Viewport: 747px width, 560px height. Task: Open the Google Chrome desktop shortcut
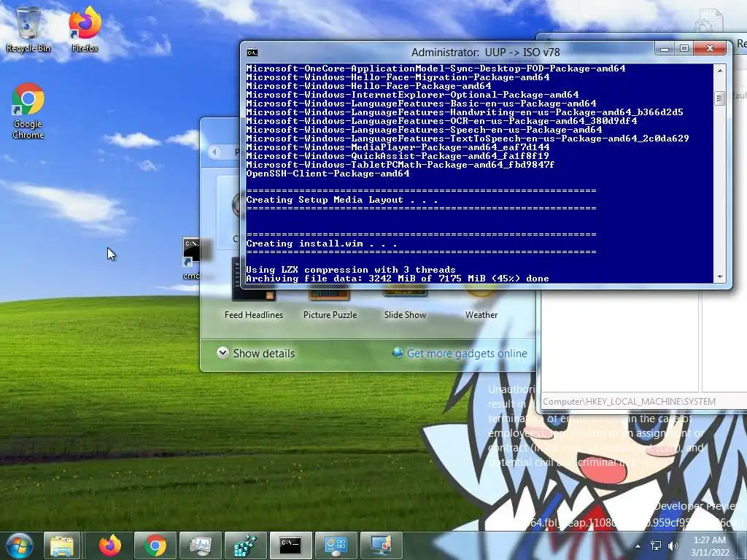[x=28, y=111]
